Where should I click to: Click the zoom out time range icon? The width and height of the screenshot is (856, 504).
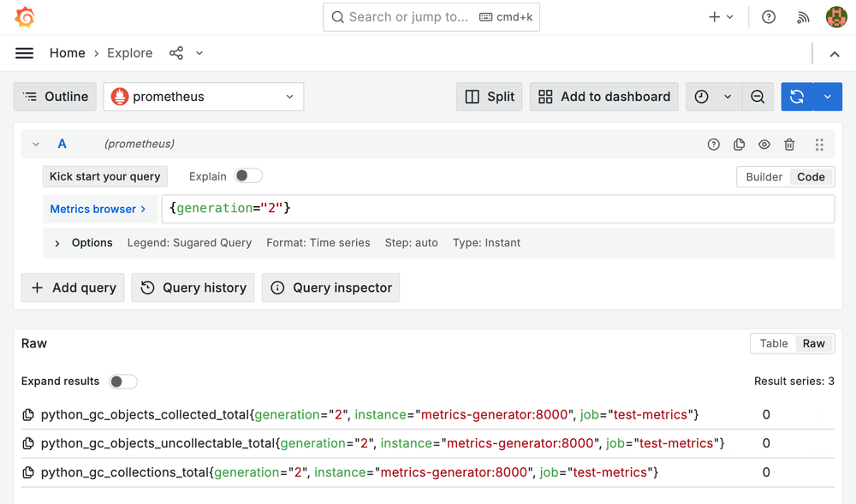(x=758, y=97)
